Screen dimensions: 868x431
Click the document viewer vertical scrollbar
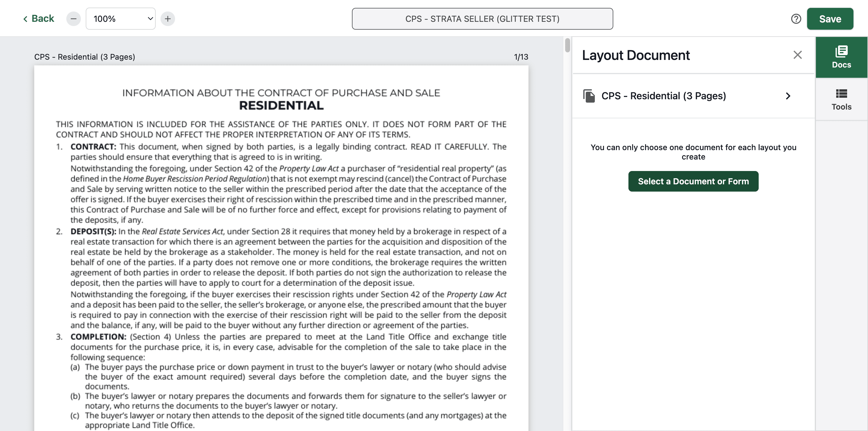click(x=568, y=45)
